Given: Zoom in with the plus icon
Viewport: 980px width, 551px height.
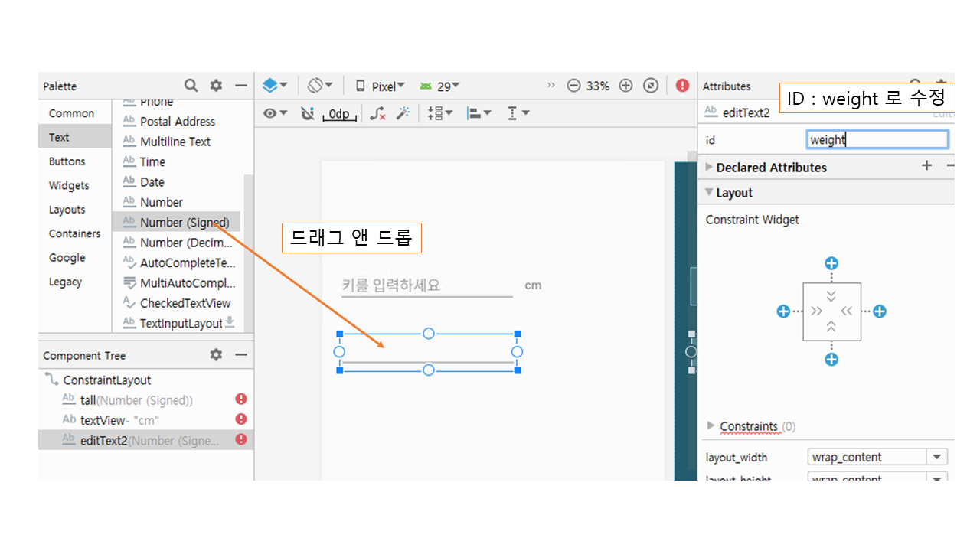Looking at the screenshot, I should [626, 86].
